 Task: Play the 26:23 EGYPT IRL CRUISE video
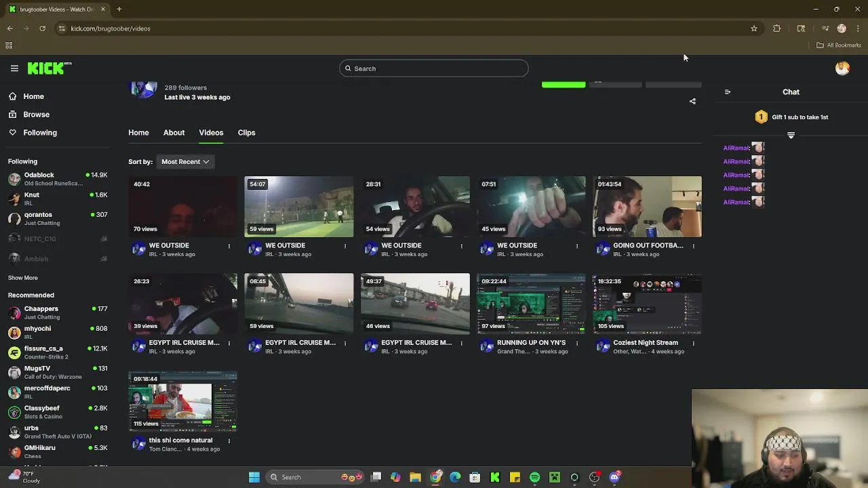pos(183,304)
